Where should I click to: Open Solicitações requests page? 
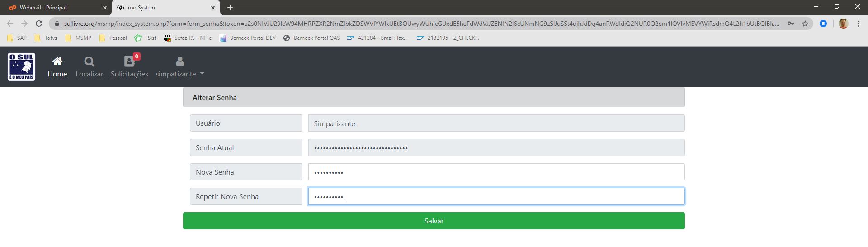click(x=129, y=67)
